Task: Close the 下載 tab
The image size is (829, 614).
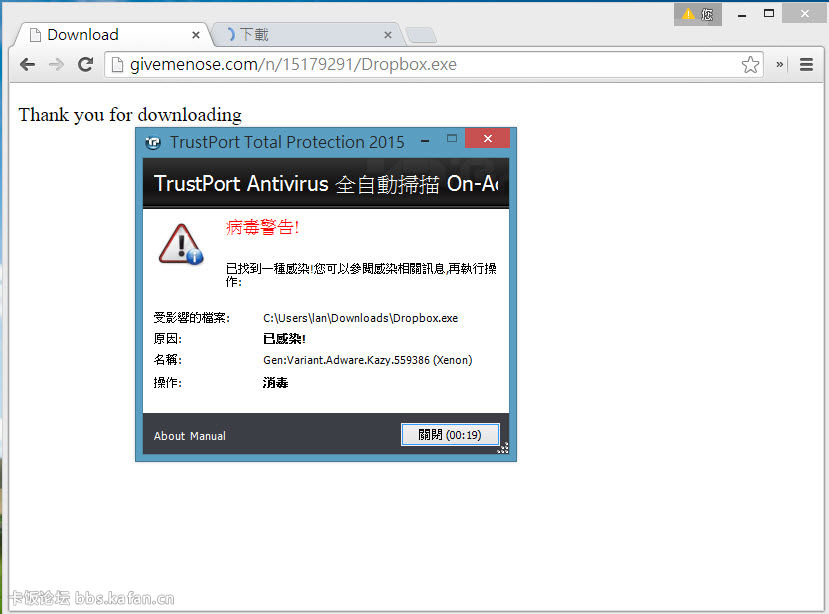Action: point(388,35)
